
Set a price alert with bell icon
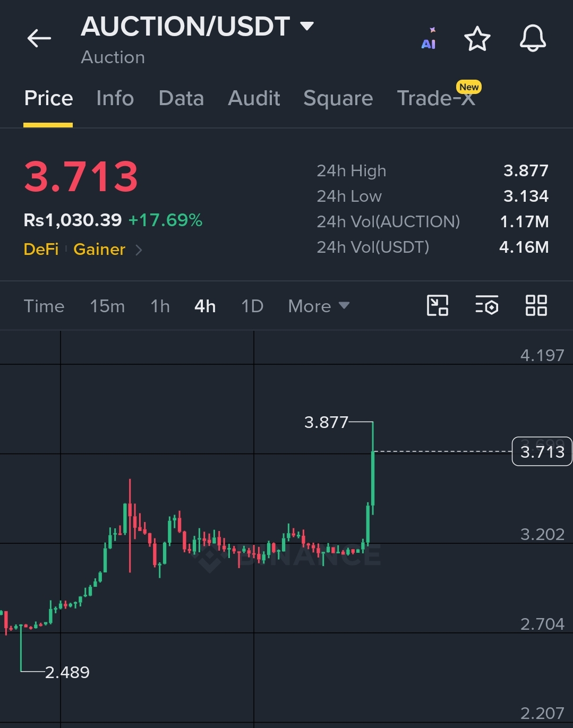tap(533, 38)
